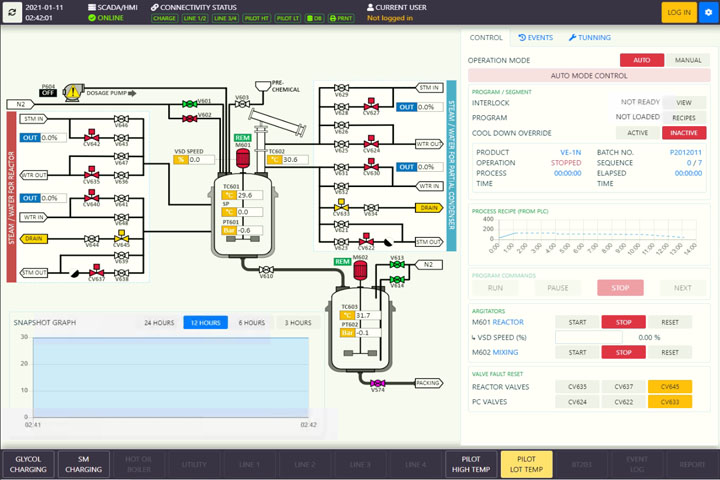
Task: Choose the 3 HOURS snapshot range
Action: click(x=298, y=323)
